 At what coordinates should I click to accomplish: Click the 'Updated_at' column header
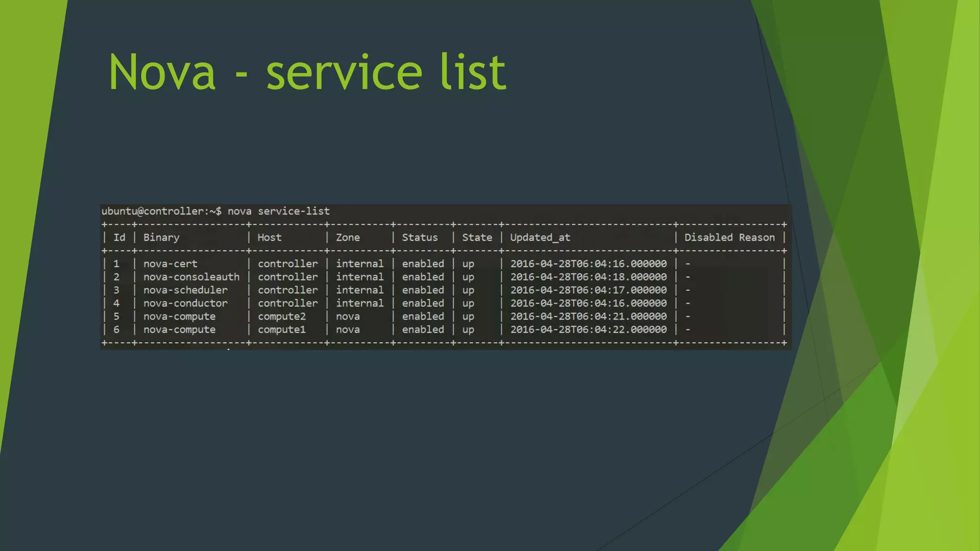(540, 238)
